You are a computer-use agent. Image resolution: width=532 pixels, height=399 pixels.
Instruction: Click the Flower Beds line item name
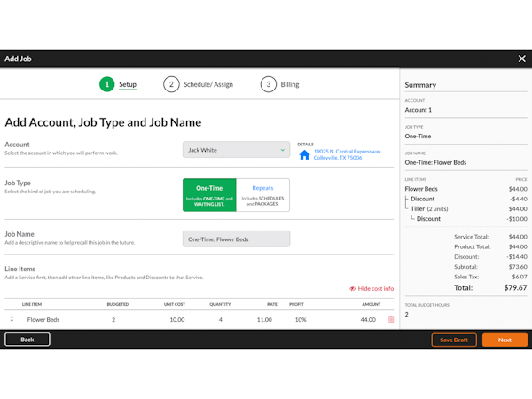click(43, 319)
